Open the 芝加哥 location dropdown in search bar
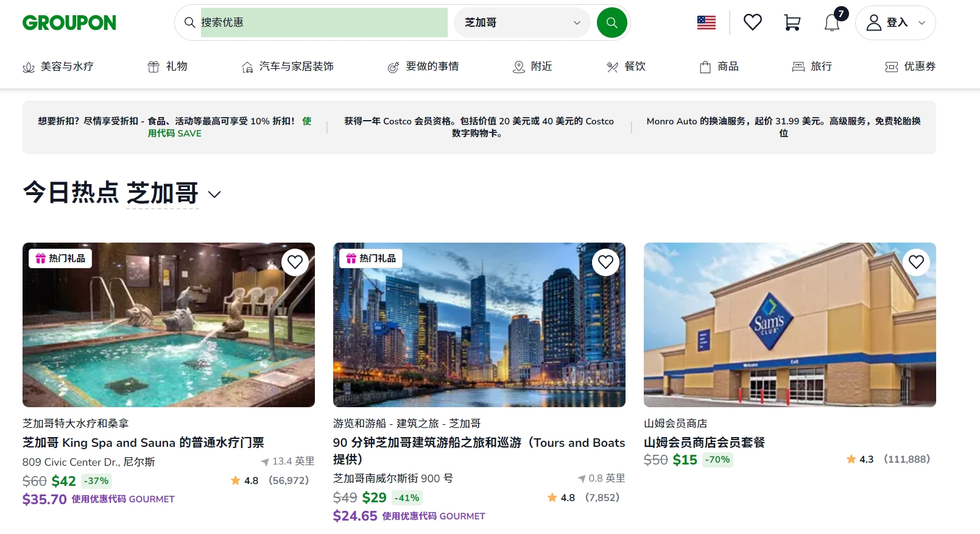 pyautogui.click(x=522, y=23)
